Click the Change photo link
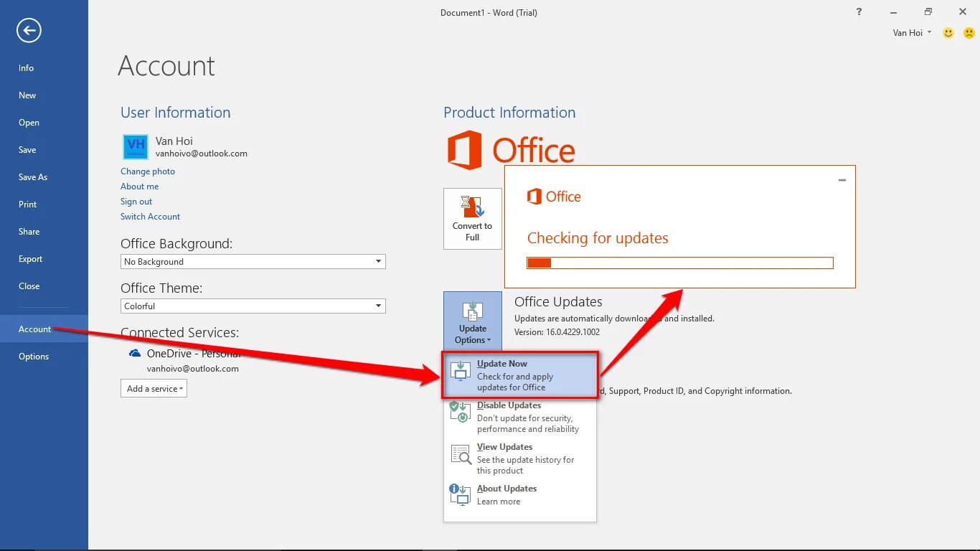The height and width of the screenshot is (551, 980). pos(148,171)
